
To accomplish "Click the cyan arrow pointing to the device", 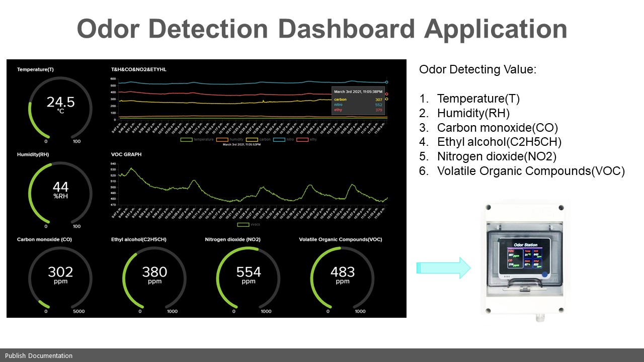I will pos(443,268).
